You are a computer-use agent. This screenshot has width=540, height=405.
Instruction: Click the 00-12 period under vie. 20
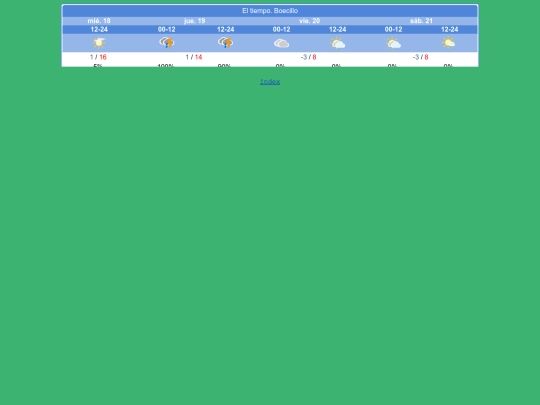pos(281,30)
